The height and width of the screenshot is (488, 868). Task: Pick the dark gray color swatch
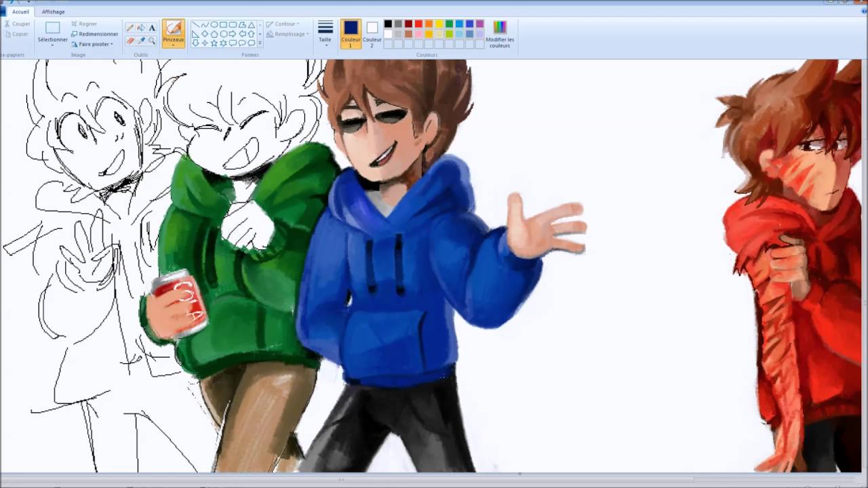[x=398, y=24]
